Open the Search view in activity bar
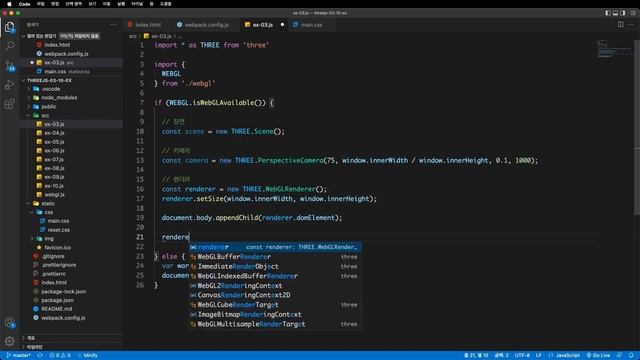Viewport: 640px width, 360px height. click(x=9, y=45)
